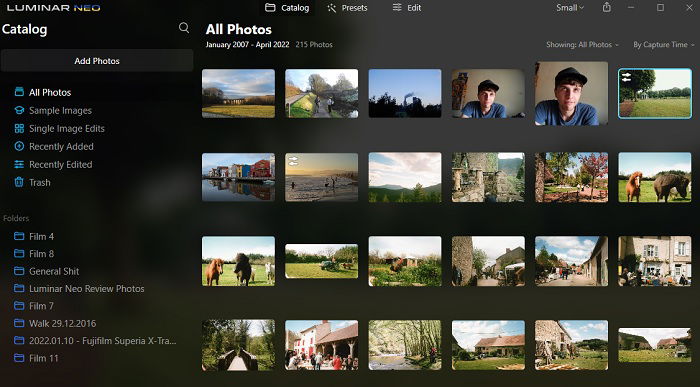
Task: Show Recently Added photos
Action: pos(61,146)
